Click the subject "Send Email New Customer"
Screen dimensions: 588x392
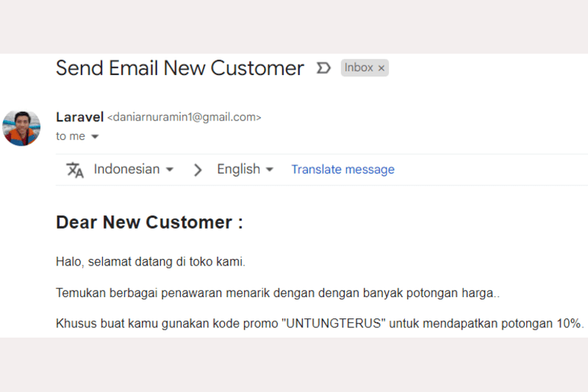[179, 68]
